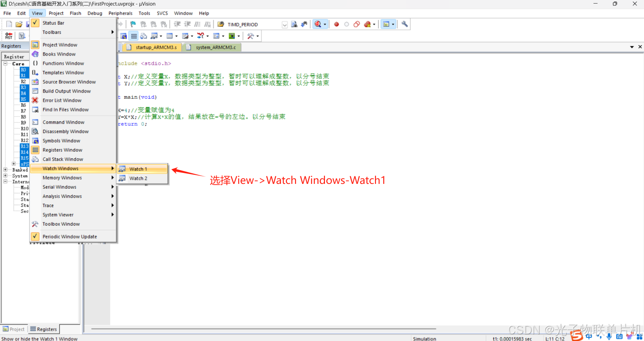Image resolution: width=644 pixels, height=341 pixels.
Task: Click the RST reset CPU icon
Action: click(9, 36)
